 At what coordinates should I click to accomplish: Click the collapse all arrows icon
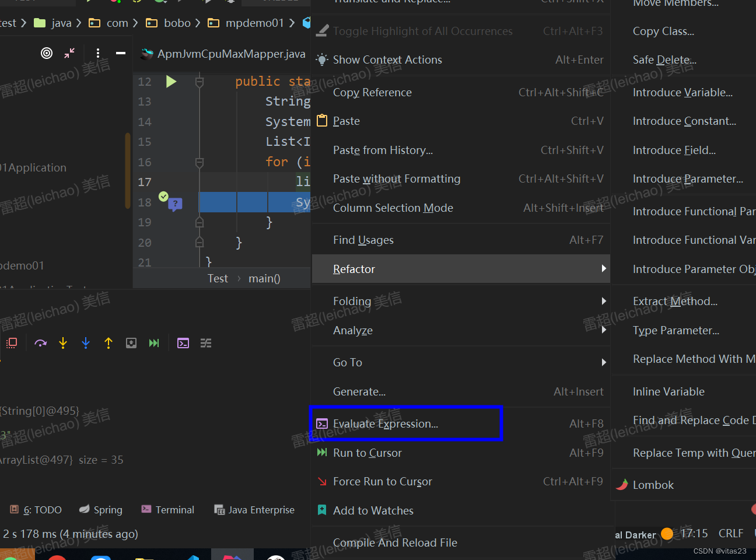click(x=69, y=53)
